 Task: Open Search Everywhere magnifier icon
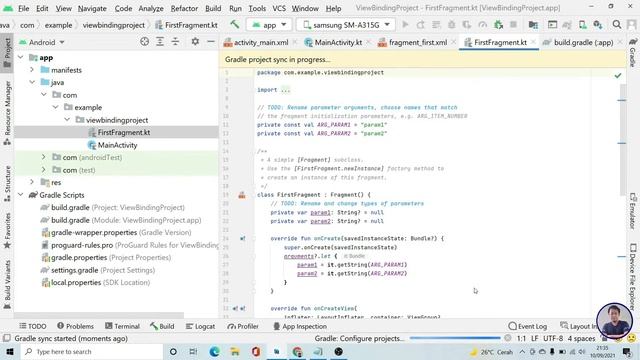(617, 25)
